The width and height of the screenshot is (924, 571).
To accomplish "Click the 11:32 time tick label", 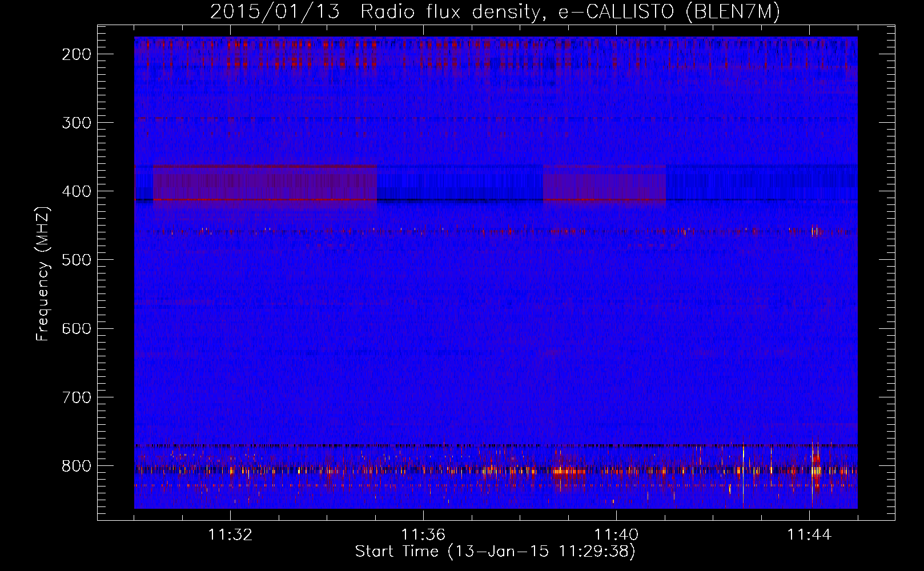I will (230, 535).
